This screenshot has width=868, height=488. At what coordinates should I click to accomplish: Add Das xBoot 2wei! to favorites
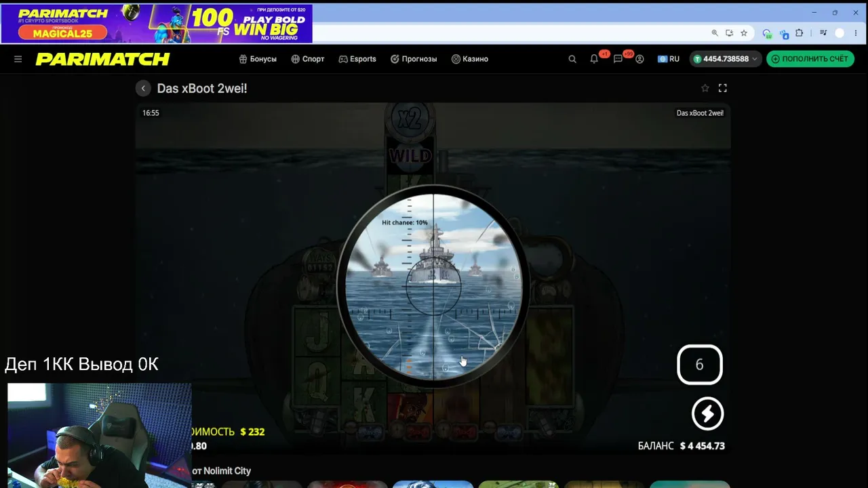705,88
